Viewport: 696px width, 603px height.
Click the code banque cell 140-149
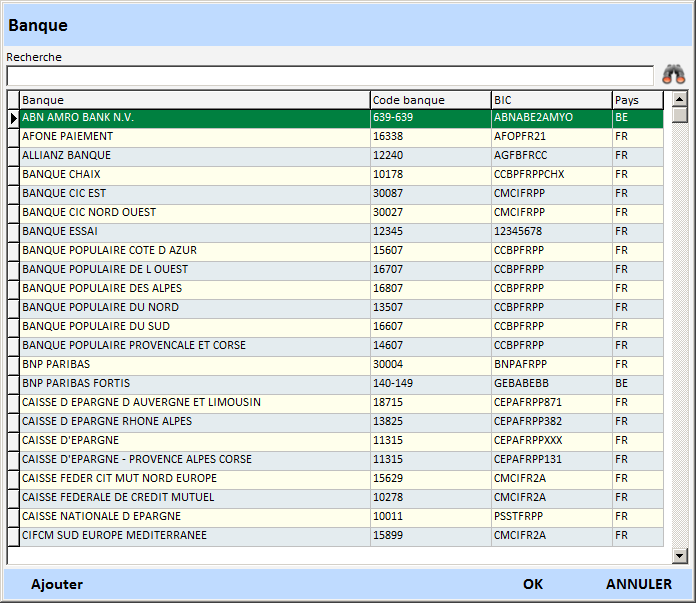click(431, 384)
